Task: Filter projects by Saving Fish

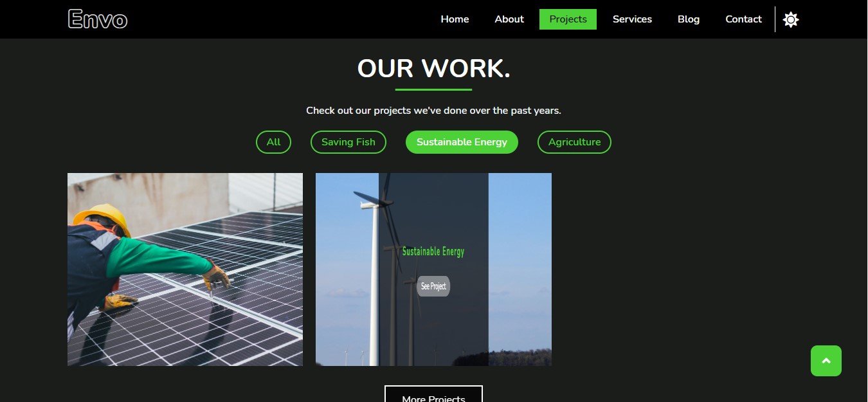Action: tap(348, 142)
